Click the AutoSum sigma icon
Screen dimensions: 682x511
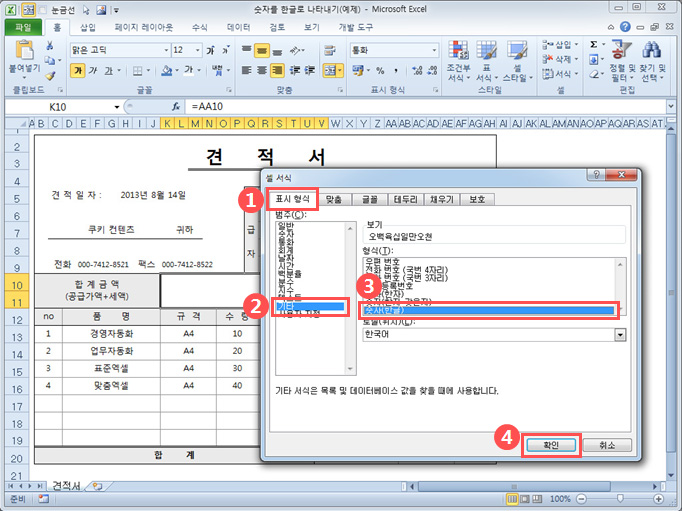[593, 44]
